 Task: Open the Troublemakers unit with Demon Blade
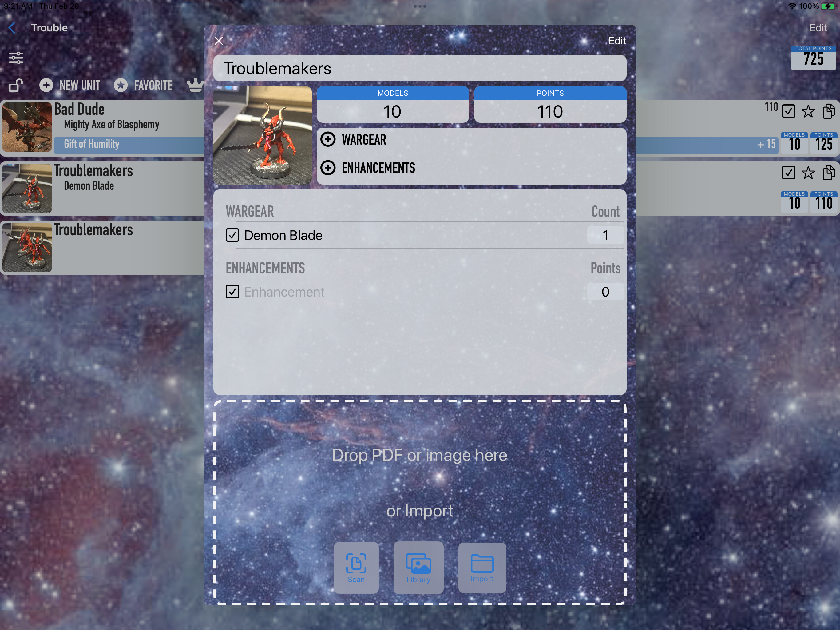(x=102, y=189)
